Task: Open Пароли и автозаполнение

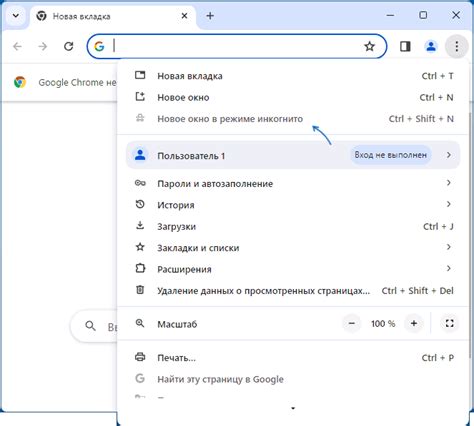Action: coord(293,183)
